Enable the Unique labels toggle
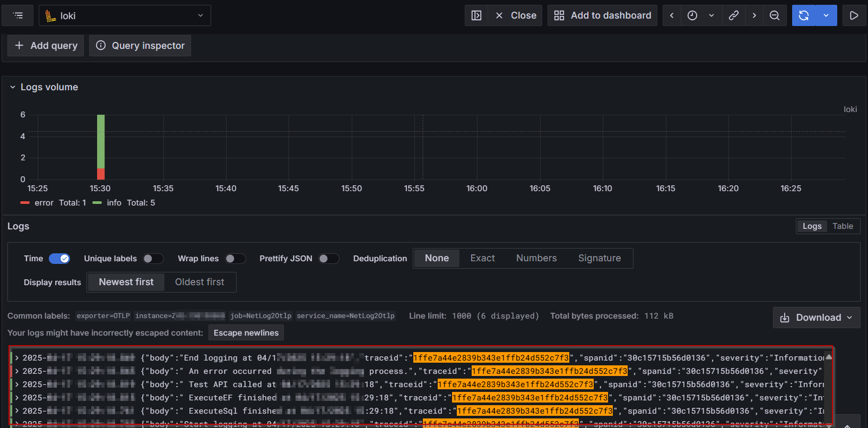The height and width of the screenshot is (428, 868). (153, 259)
